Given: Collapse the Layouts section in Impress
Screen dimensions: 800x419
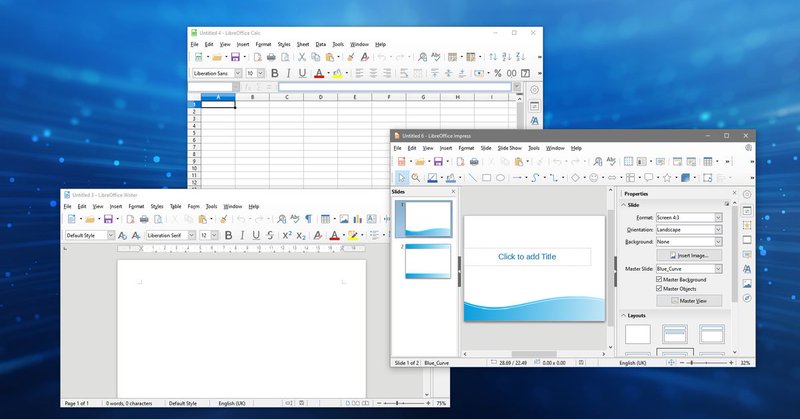Looking at the screenshot, I should [624, 316].
